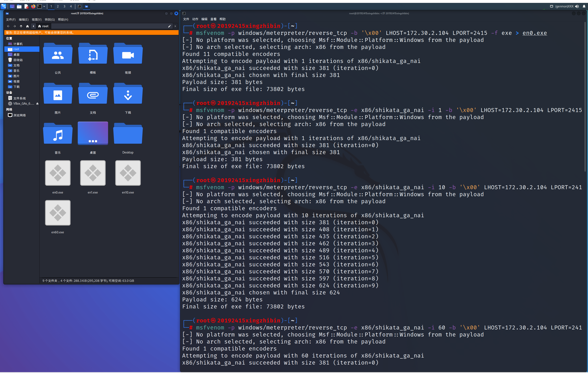Expand the terminal launcher dropdown arrow
The width and height of the screenshot is (588, 373).
44,6
